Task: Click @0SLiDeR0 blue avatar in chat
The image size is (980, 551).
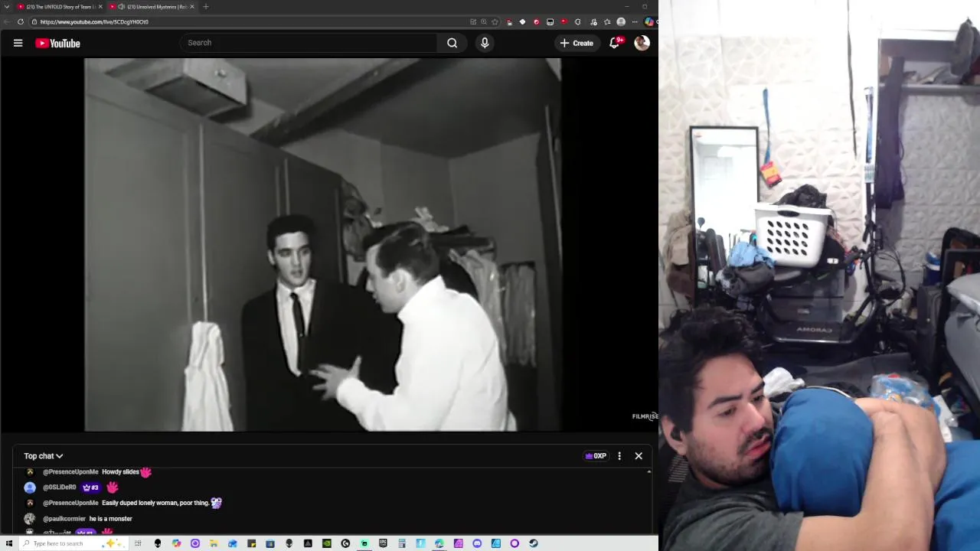Action: (30, 487)
